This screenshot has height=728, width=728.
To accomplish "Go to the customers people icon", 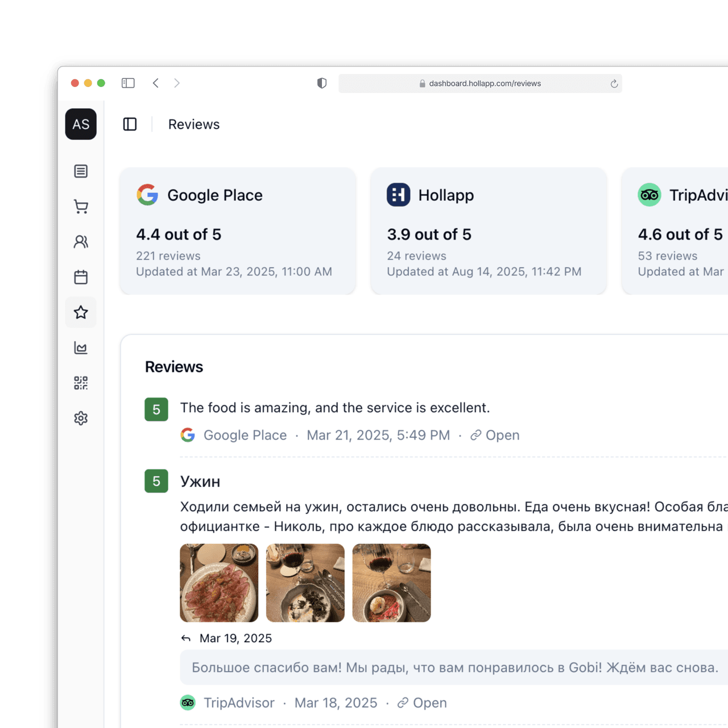I will [81, 242].
